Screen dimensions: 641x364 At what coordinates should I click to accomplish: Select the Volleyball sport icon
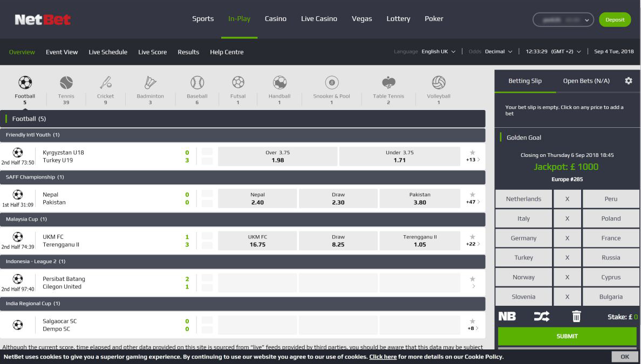pyautogui.click(x=439, y=83)
